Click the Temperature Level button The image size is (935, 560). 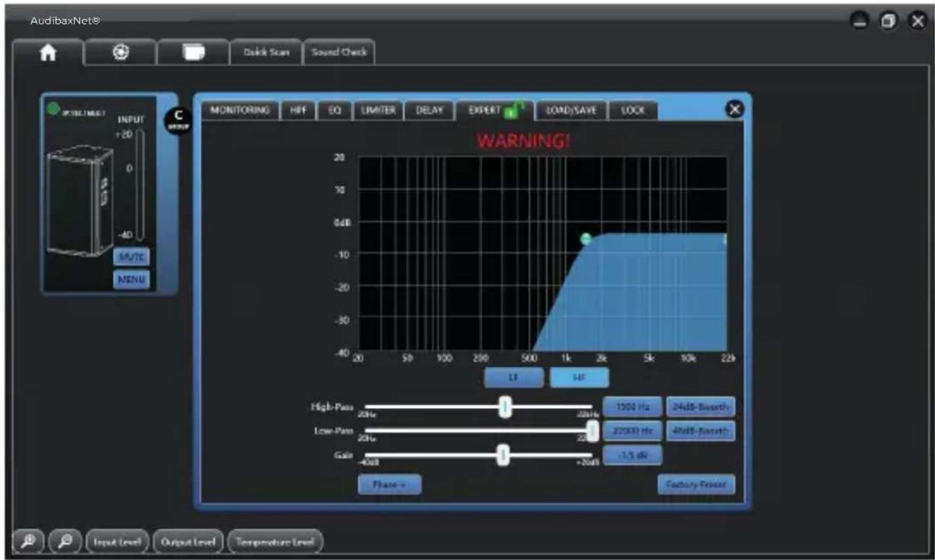pos(275,542)
